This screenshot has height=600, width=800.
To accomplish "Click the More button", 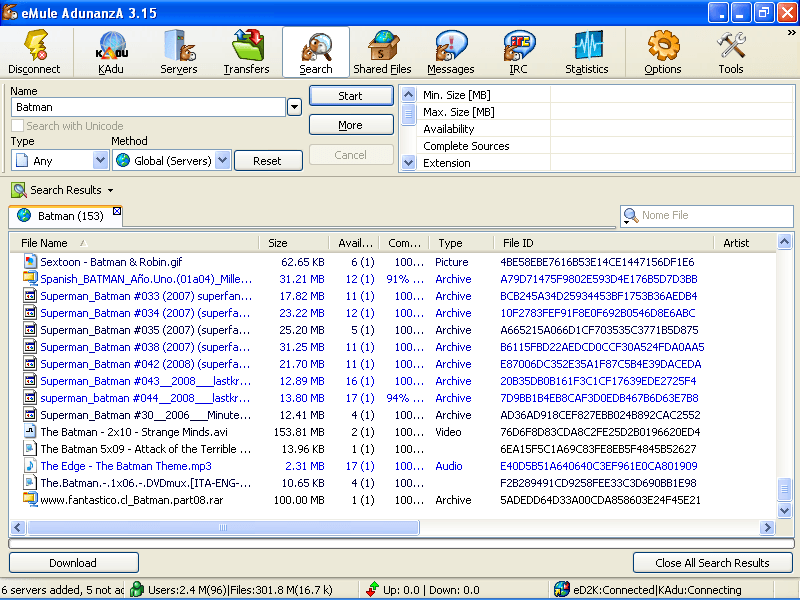I will [351, 125].
